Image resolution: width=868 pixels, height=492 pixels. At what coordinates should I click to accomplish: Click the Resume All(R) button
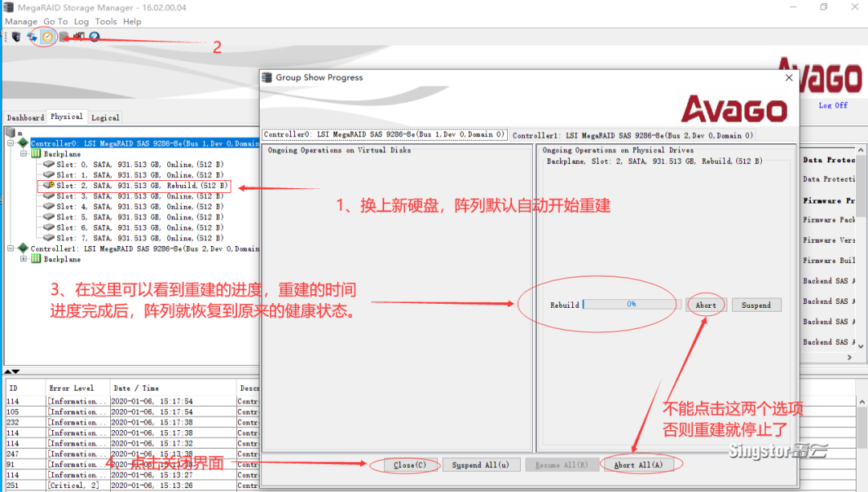[562, 465]
